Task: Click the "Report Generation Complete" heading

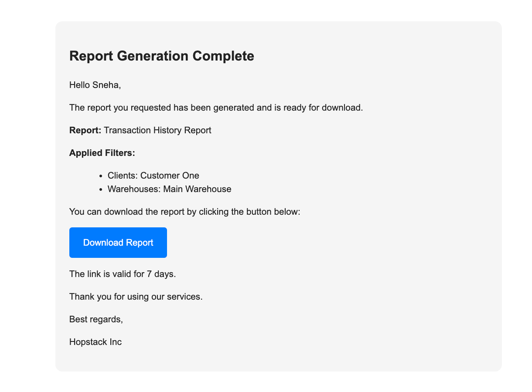Action: (x=161, y=56)
